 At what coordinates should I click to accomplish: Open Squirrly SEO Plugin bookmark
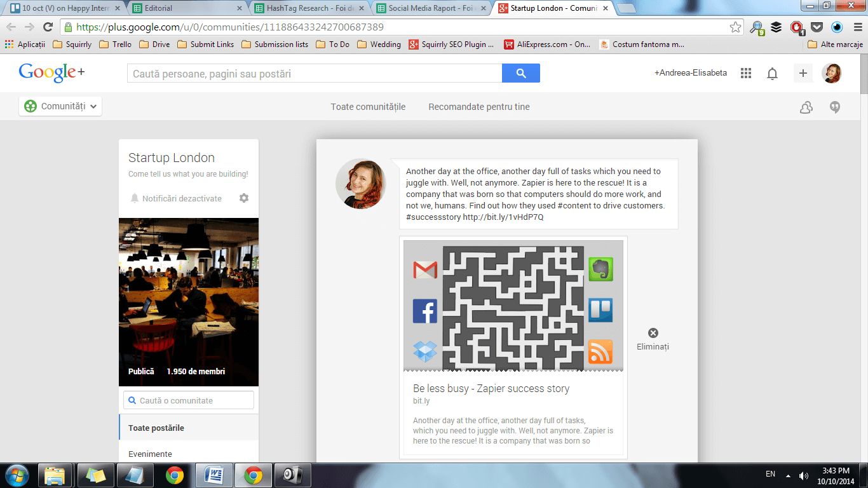[x=451, y=44]
